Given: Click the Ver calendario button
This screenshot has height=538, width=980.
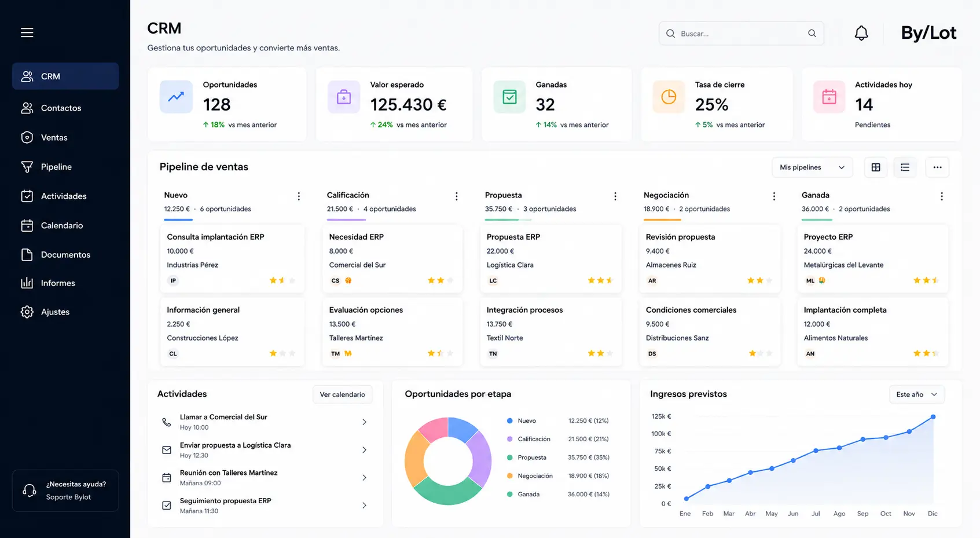Looking at the screenshot, I should point(343,394).
